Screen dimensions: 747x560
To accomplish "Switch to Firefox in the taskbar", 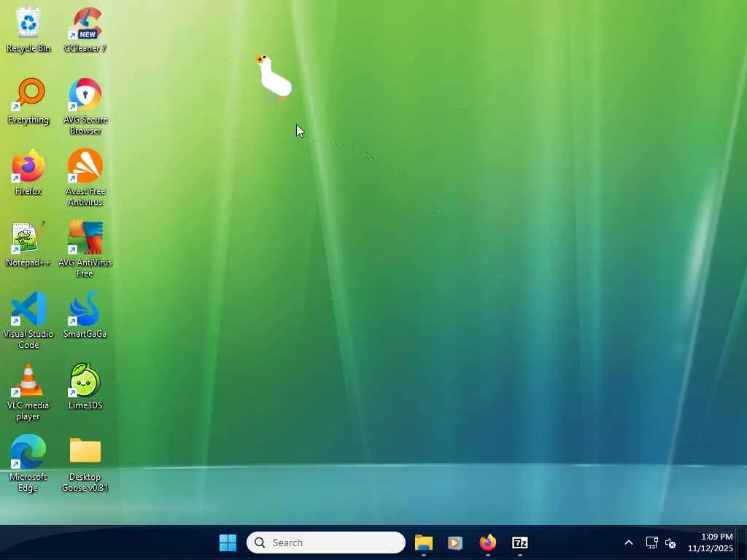I will pos(487,542).
